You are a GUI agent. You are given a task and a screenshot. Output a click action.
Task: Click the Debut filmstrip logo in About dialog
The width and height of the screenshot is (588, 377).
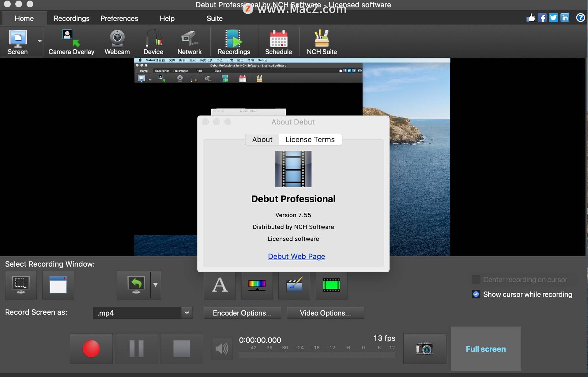(293, 169)
